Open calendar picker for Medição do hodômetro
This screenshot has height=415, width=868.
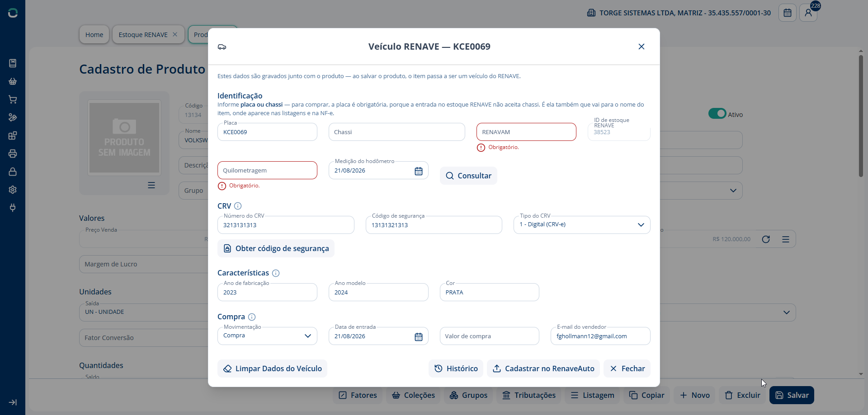point(419,171)
